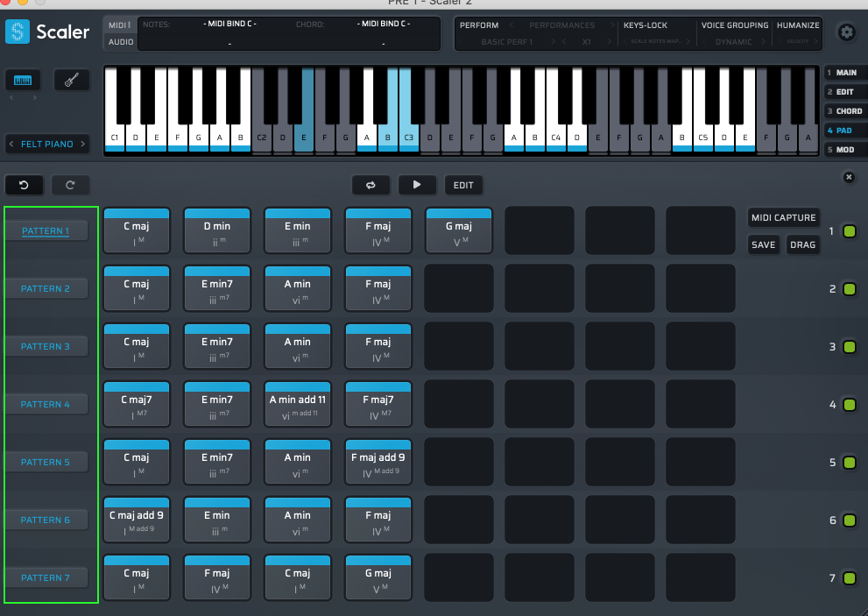The width and height of the screenshot is (868, 616).
Task: Redo the last action
Action: point(70,185)
